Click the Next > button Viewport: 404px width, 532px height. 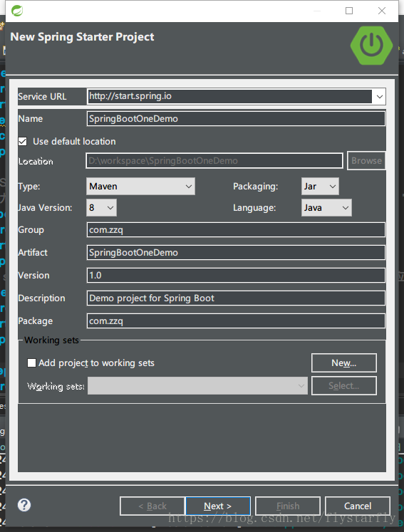click(x=218, y=506)
